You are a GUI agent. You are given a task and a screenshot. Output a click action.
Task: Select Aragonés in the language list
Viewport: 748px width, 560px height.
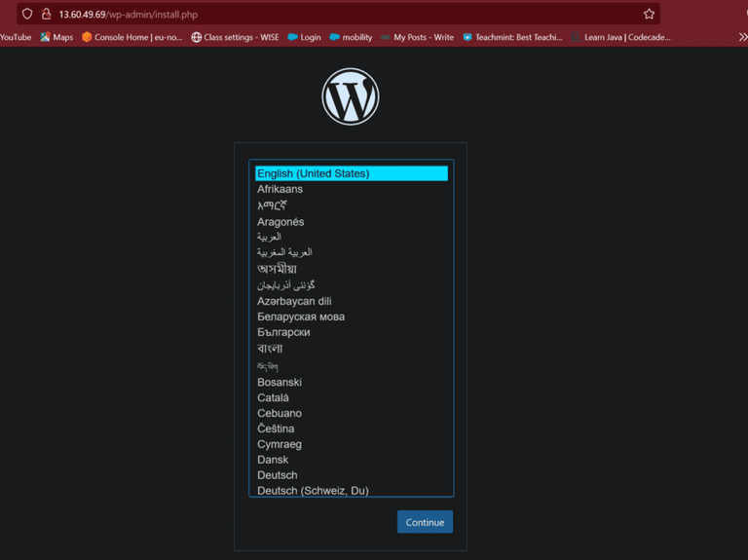pos(352,222)
